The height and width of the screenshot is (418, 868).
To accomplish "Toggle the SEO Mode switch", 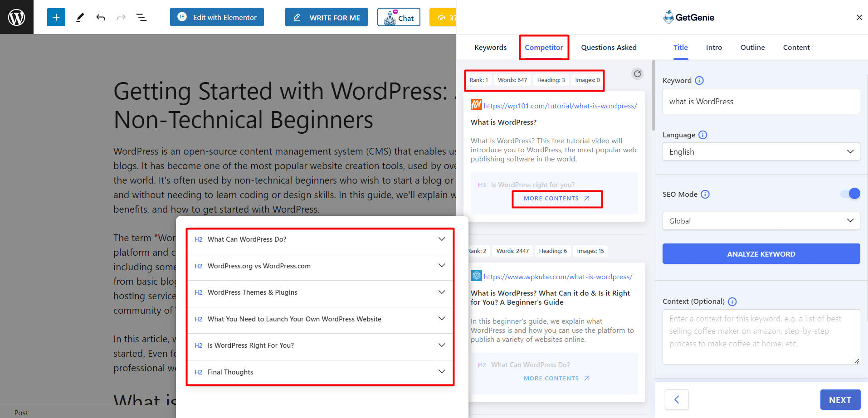I will (x=850, y=194).
